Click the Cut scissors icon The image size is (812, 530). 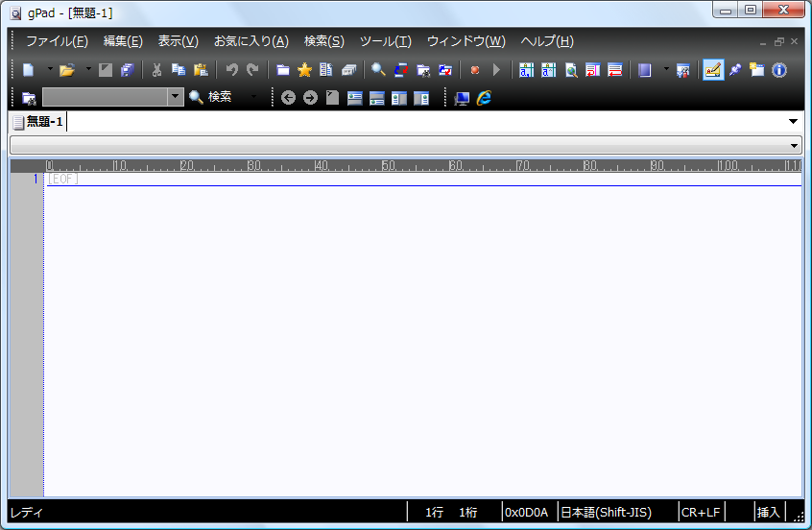pyautogui.click(x=156, y=70)
